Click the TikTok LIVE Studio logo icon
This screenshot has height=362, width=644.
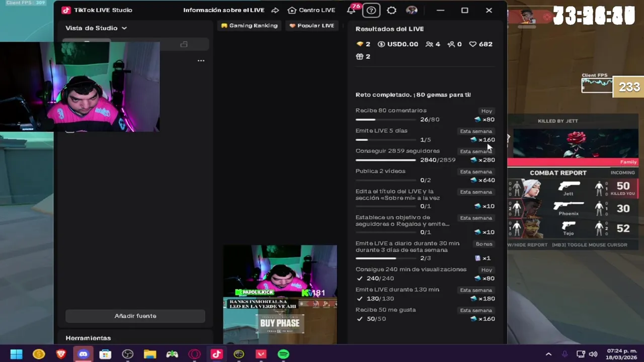click(x=66, y=10)
